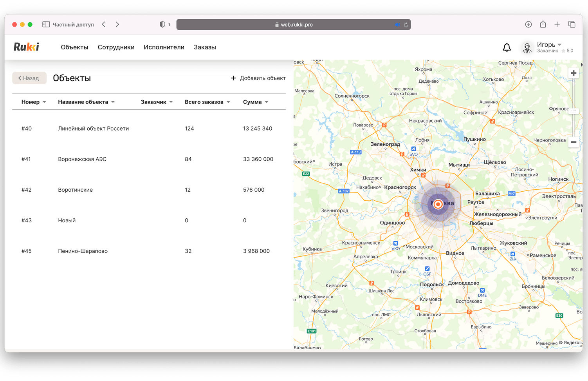The width and height of the screenshot is (588, 381).
Task: Click Зеленоград label on the map
Action: (385, 144)
